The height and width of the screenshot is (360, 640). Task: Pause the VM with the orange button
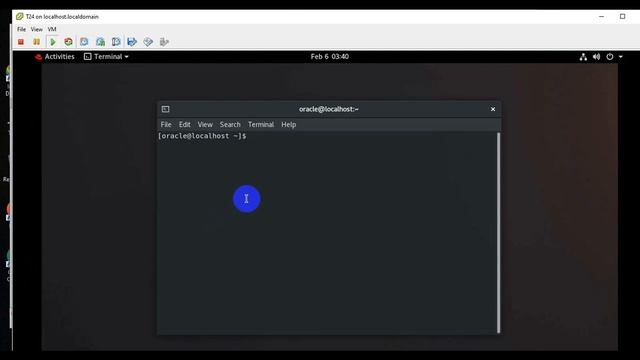[37, 42]
